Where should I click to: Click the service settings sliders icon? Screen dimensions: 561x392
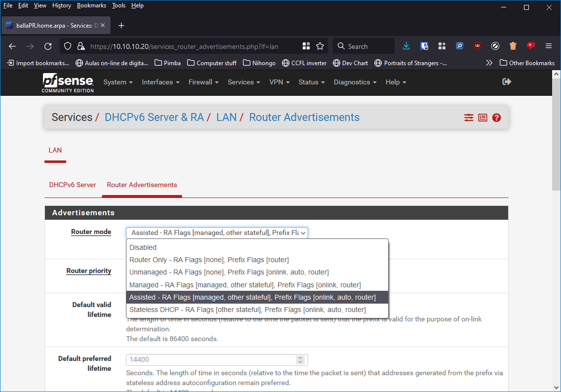pos(469,118)
